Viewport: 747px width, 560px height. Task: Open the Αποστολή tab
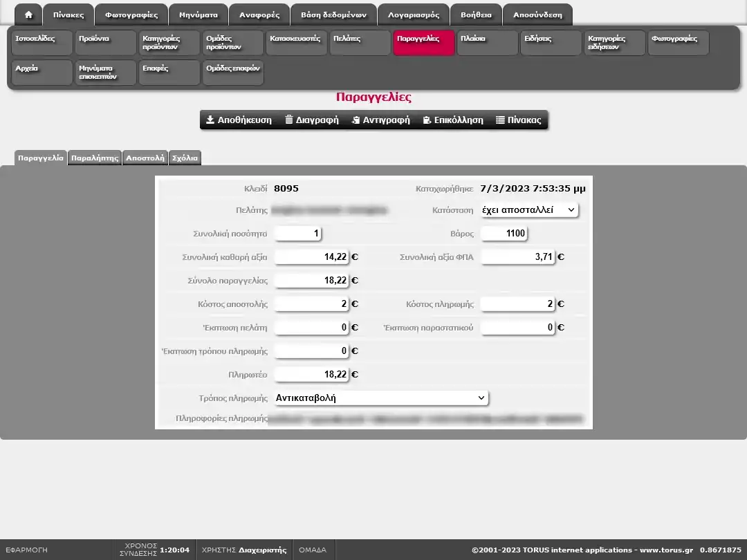pos(145,158)
